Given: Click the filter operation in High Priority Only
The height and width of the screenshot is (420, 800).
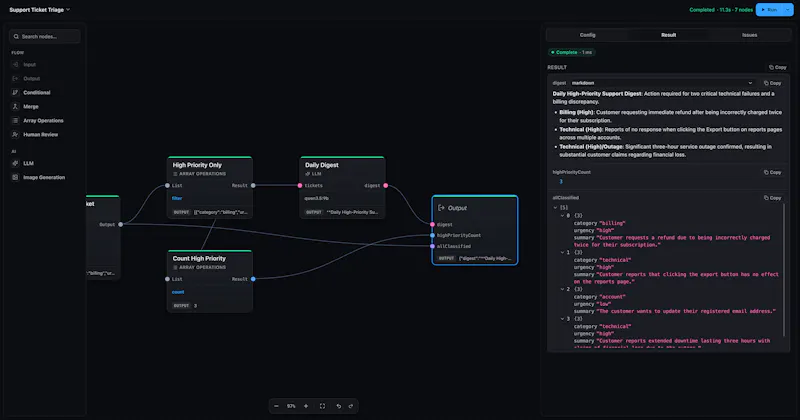Looking at the screenshot, I should pyautogui.click(x=177, y=199).
